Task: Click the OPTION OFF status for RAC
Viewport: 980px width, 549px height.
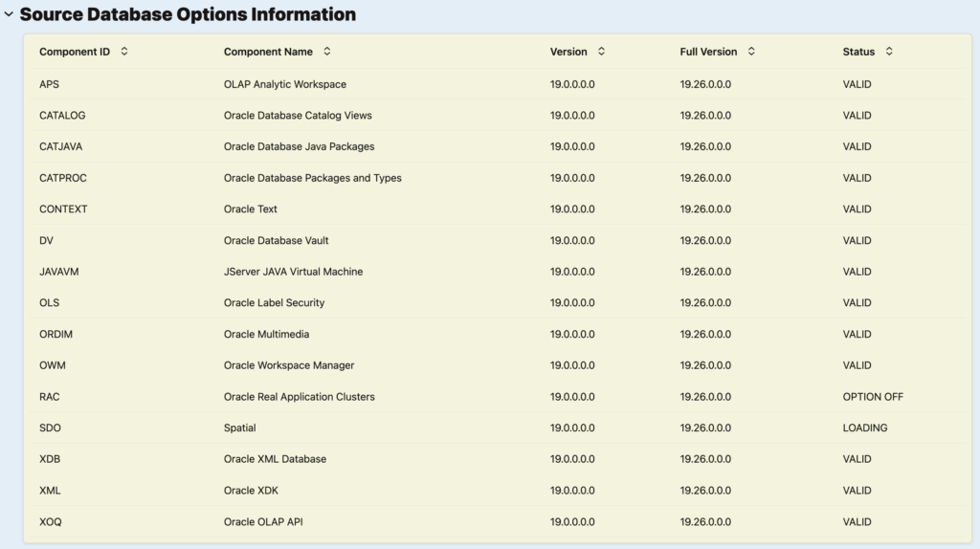Action: click(x=873, y=397)
